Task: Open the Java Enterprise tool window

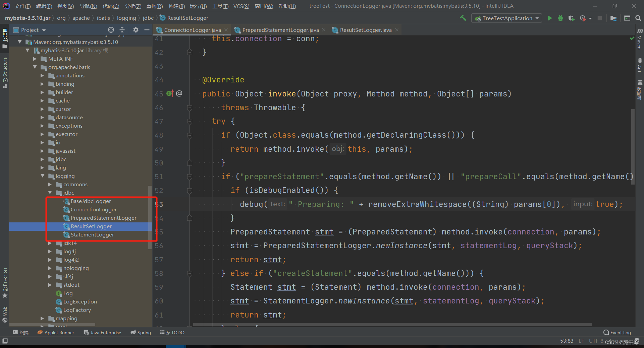Action: [x=102, y=332]
